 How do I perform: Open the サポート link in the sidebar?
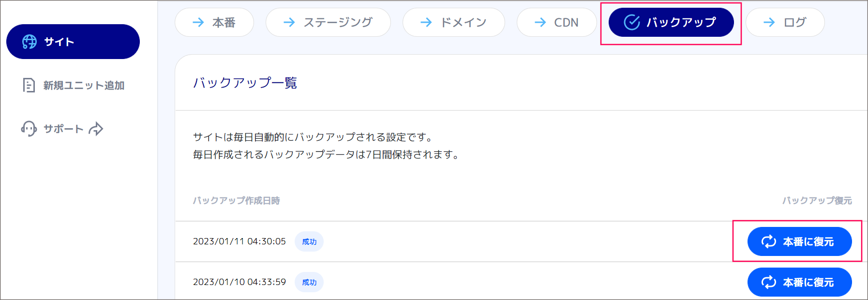[62, 129]
